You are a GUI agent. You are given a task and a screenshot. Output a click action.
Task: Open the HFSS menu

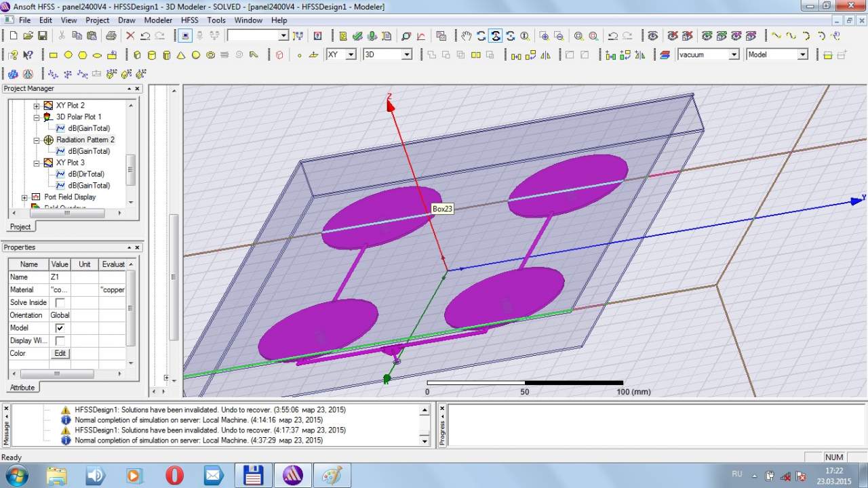click(x=190, y=20)
